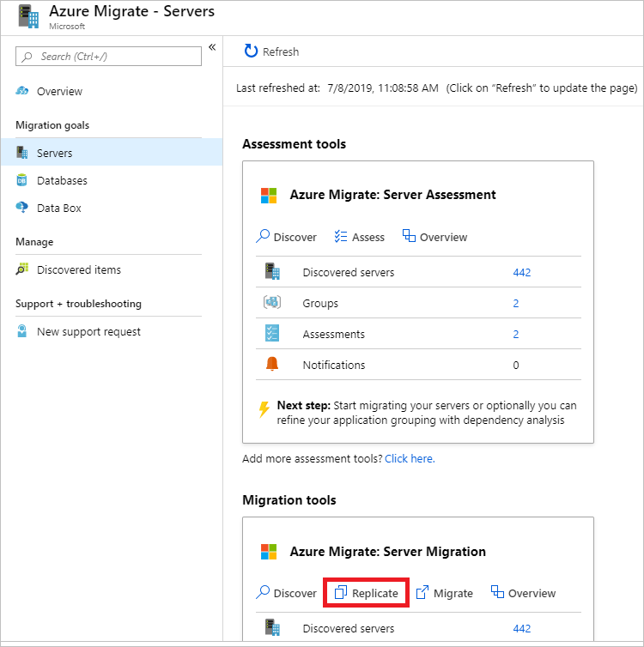Click Discovered servers icon in Migration card
The image size is (644, 647).
click(272, 627)
